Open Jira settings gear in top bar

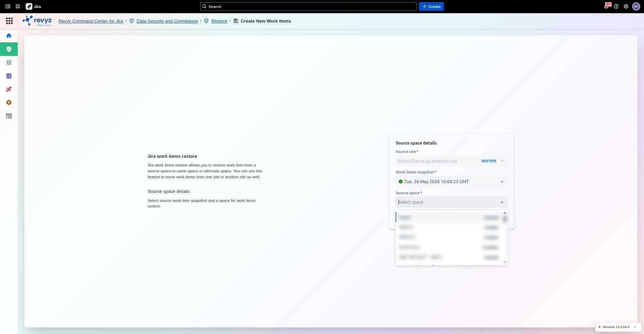pyautogui.click(x=626, y=7)
